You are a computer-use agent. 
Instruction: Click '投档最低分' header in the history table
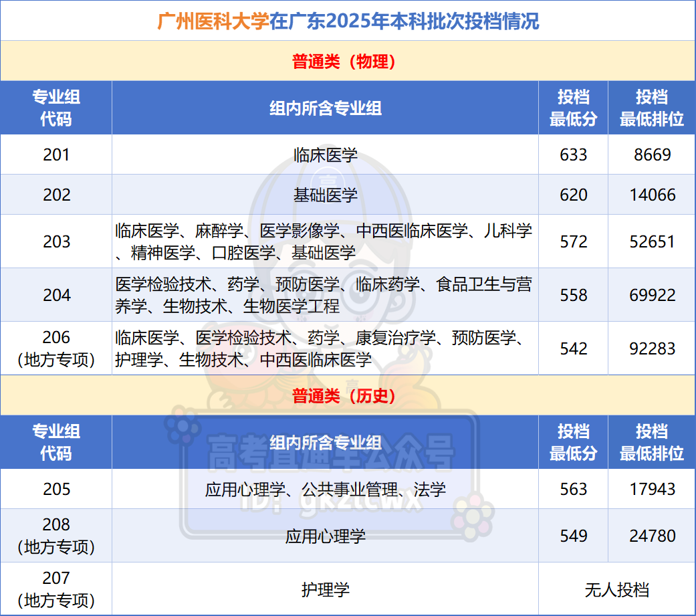573,442
